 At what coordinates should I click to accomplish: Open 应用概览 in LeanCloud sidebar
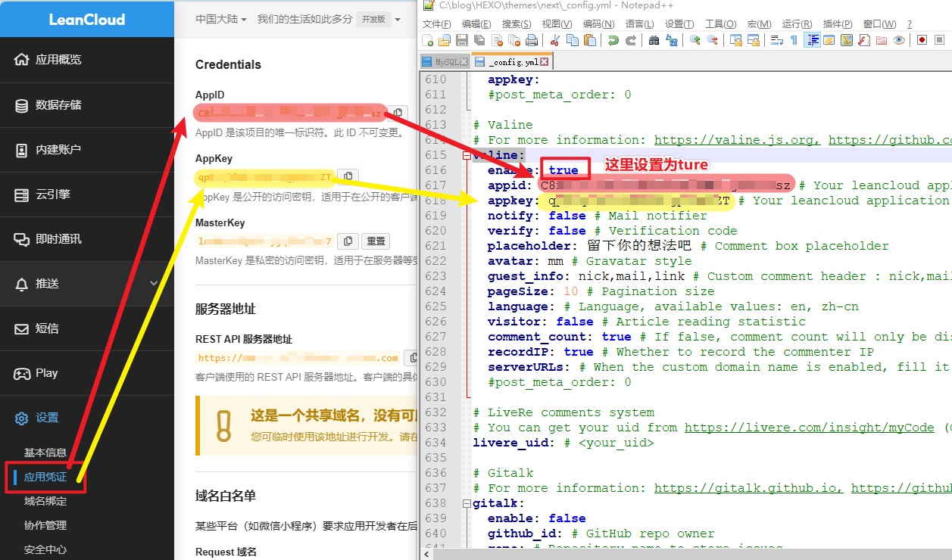(x=87, y=59)
